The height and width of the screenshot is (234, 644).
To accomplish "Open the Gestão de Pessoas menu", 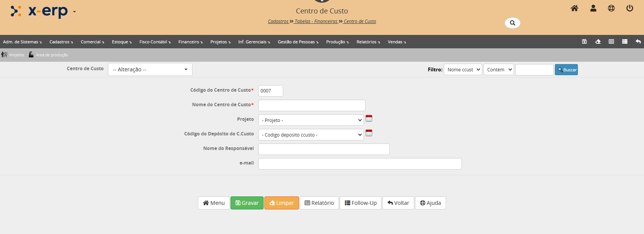I will (x=298, y=42).
